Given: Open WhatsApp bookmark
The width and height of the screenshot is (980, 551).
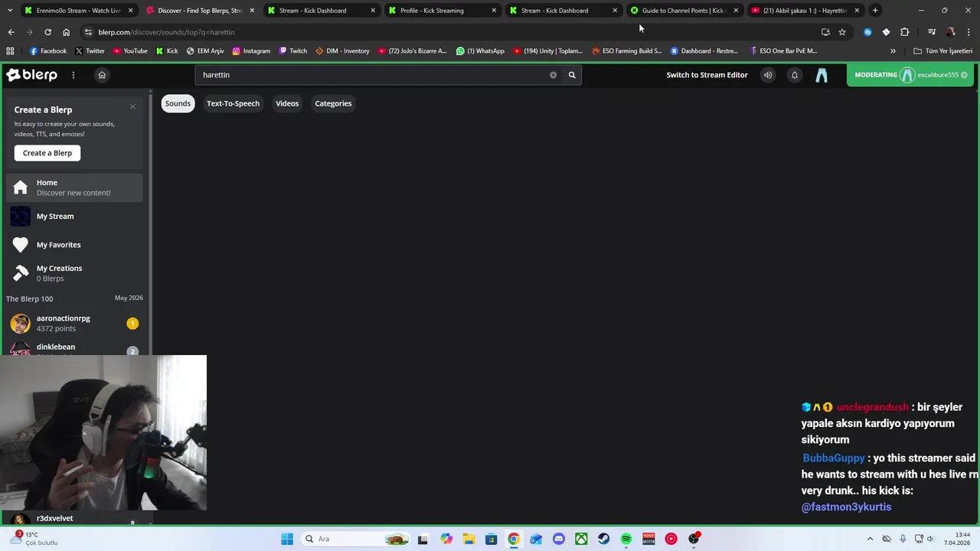Looking at the screenshot, I should (x=480, y=51).
